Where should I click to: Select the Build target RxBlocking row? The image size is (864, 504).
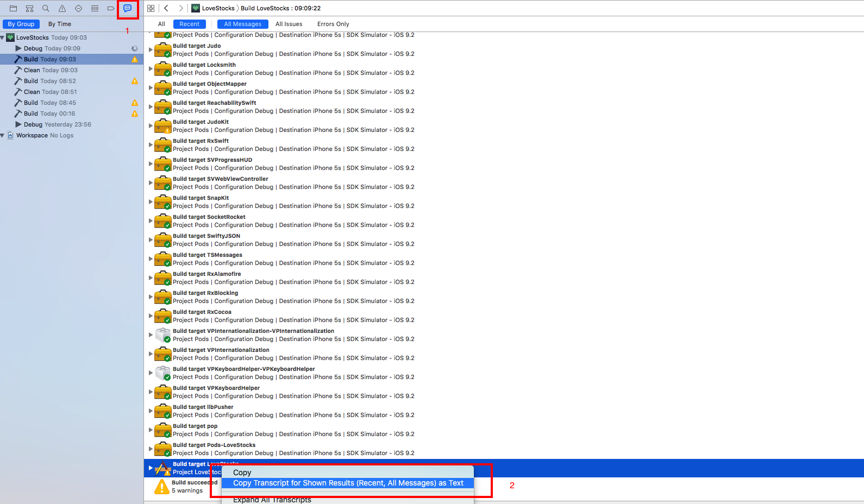504,297
